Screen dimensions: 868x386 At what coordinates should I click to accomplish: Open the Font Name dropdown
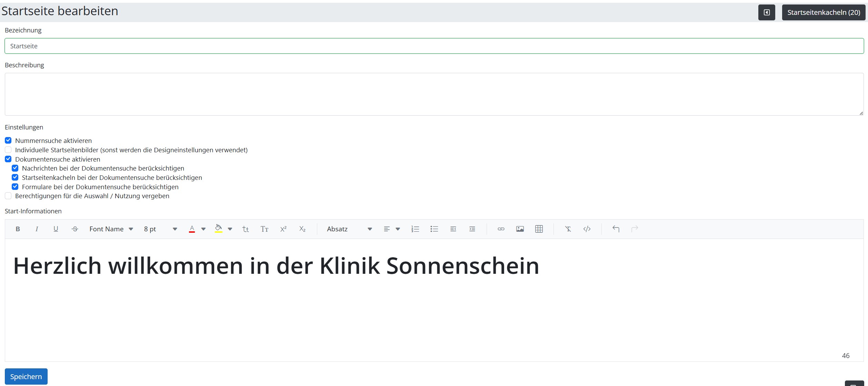tap(111, 229)
